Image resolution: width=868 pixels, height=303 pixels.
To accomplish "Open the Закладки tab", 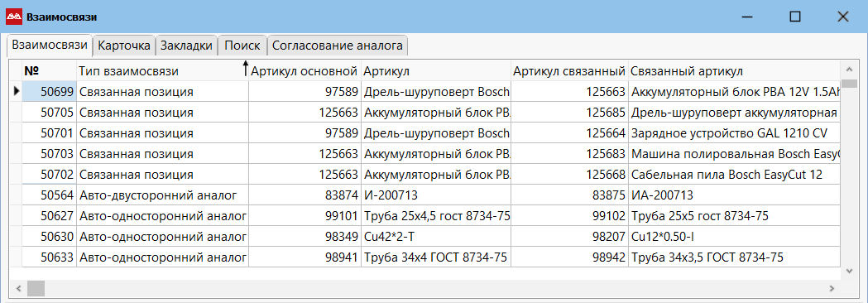I will click(x=186, y=46).
